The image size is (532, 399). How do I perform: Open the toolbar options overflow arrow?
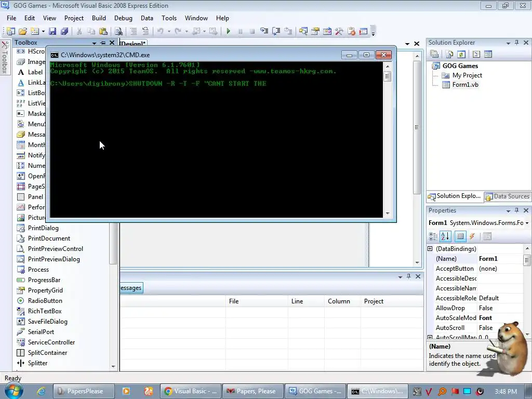coord(373,32)
